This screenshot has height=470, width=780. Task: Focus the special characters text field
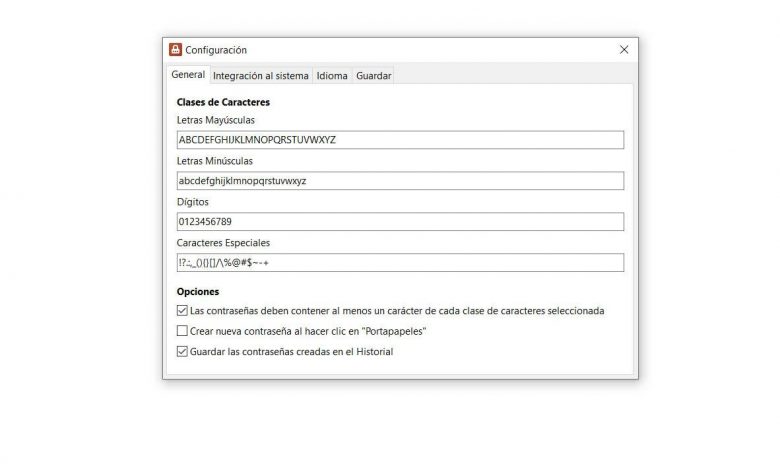click(x=400, y=263)
